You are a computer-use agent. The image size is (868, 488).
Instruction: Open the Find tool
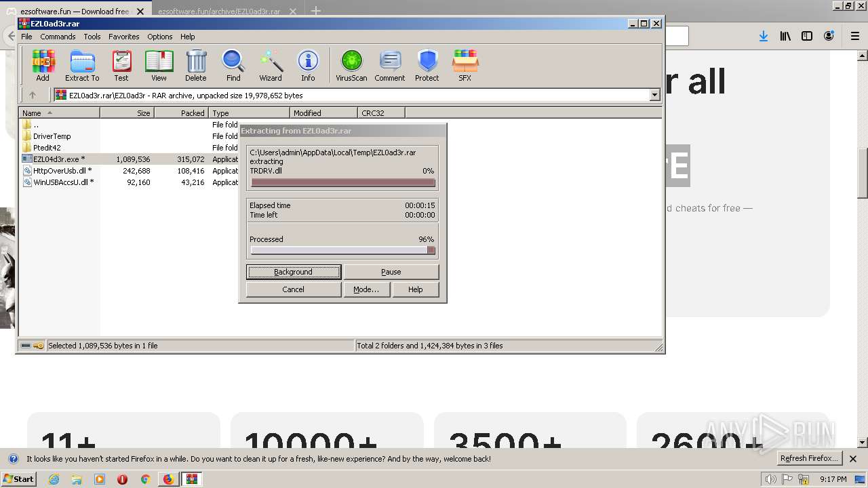pyautogui.click(x=233, y=66)
